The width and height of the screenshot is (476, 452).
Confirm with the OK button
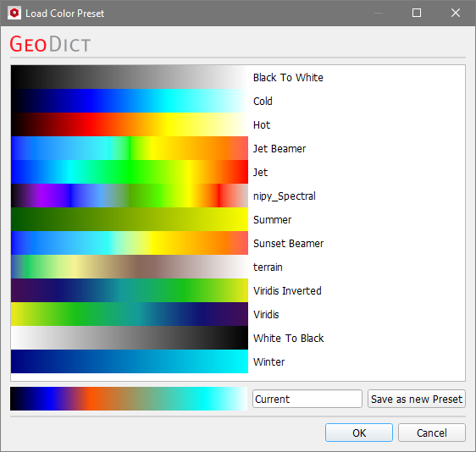(x=359, y=433)
